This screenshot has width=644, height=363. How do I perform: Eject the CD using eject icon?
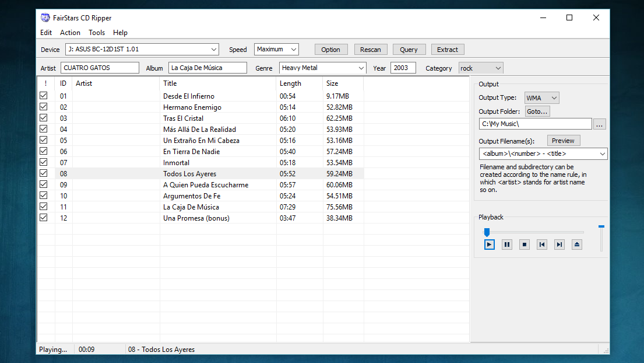click(577, 245)
